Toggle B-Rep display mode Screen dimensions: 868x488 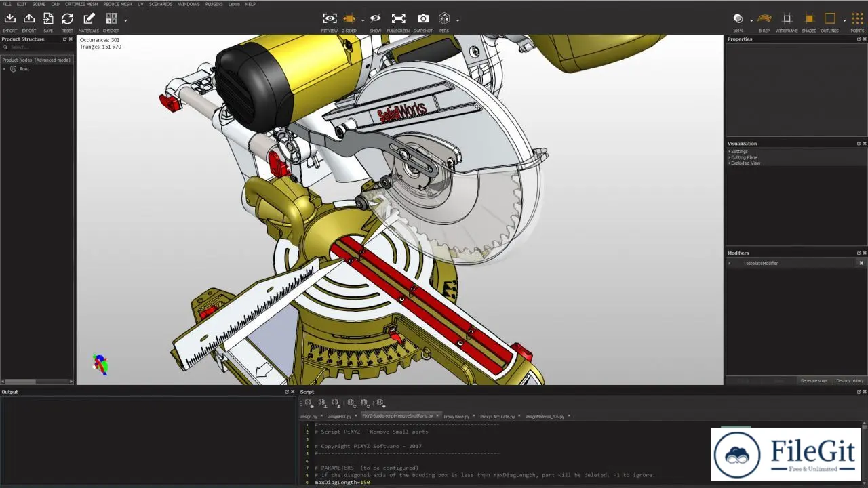(764, 19)
